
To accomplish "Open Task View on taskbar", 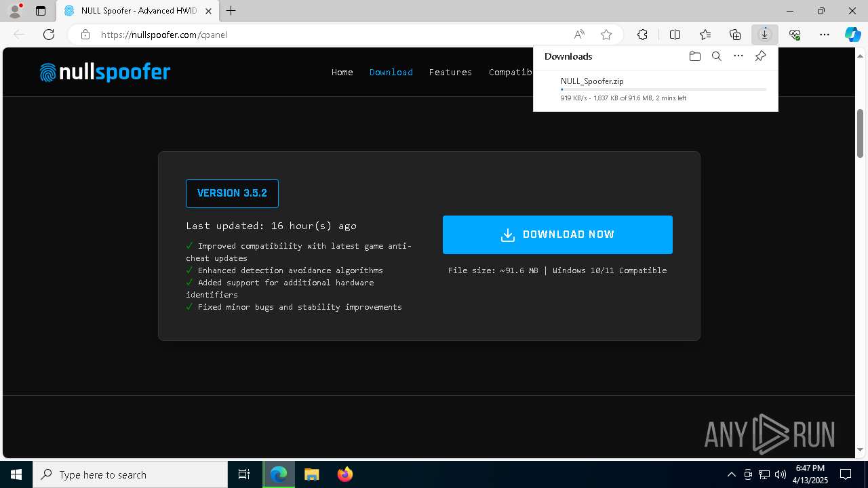I will (x=244, y=474).
